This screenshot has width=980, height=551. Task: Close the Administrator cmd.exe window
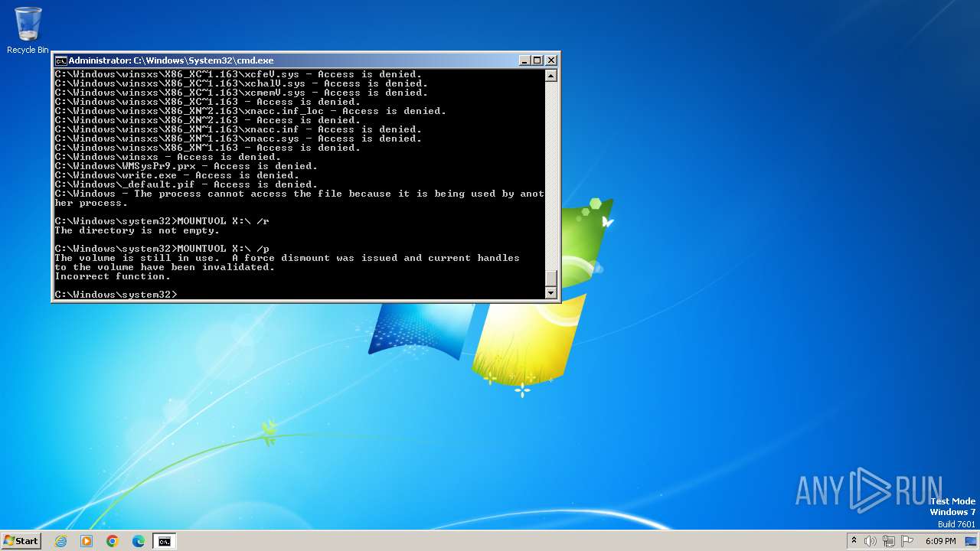[x=551, y=60]
